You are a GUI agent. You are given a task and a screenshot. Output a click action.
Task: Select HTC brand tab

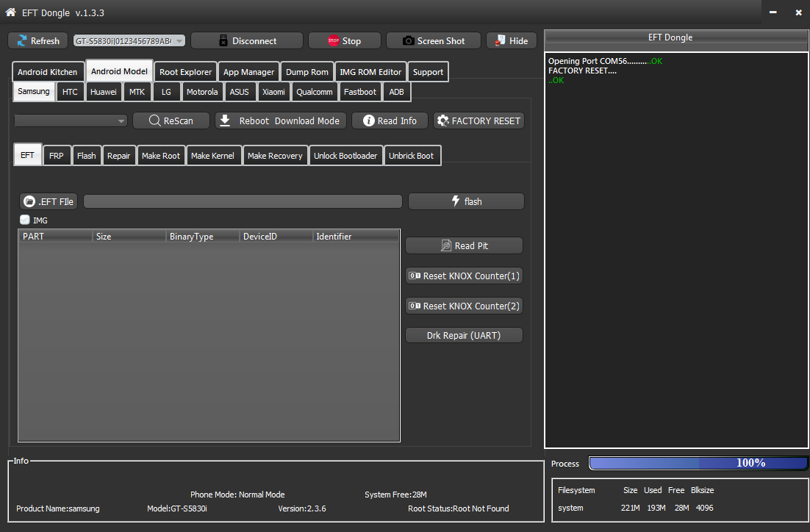click(70, 92)
